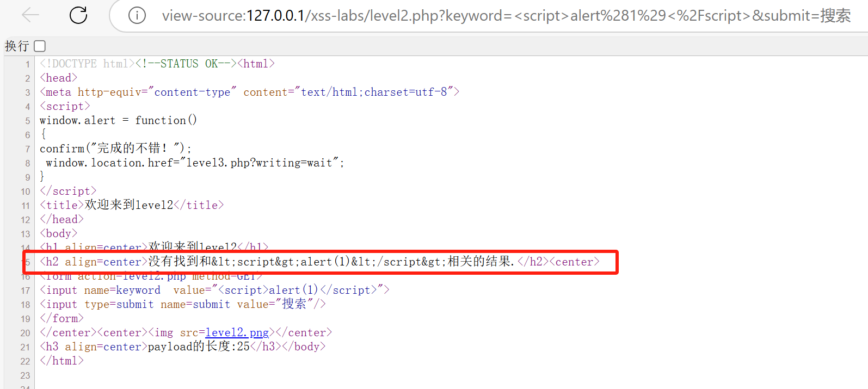Click the title 欢迎来到level2 line
Image resolution: width=868 pixels, height=389 pixels.
tap(132, 205)
